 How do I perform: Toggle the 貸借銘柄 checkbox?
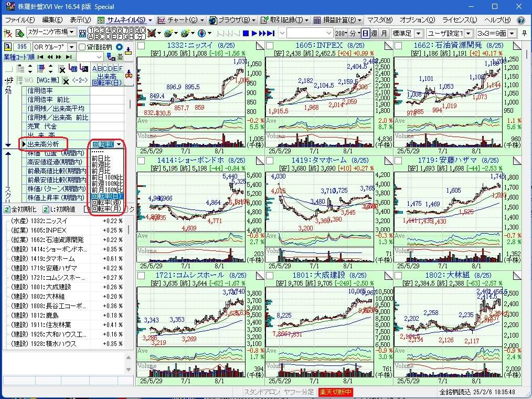82,47
